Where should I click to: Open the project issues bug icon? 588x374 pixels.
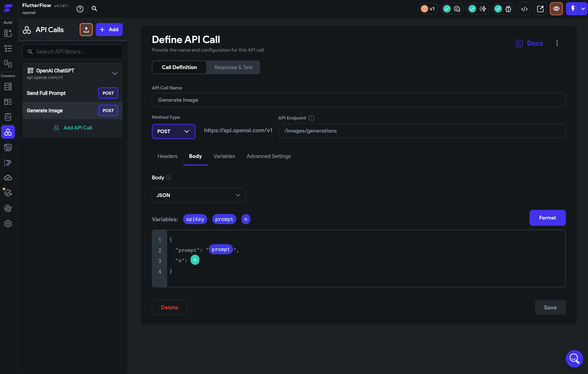pyautogui.click(x=508, y=9)
